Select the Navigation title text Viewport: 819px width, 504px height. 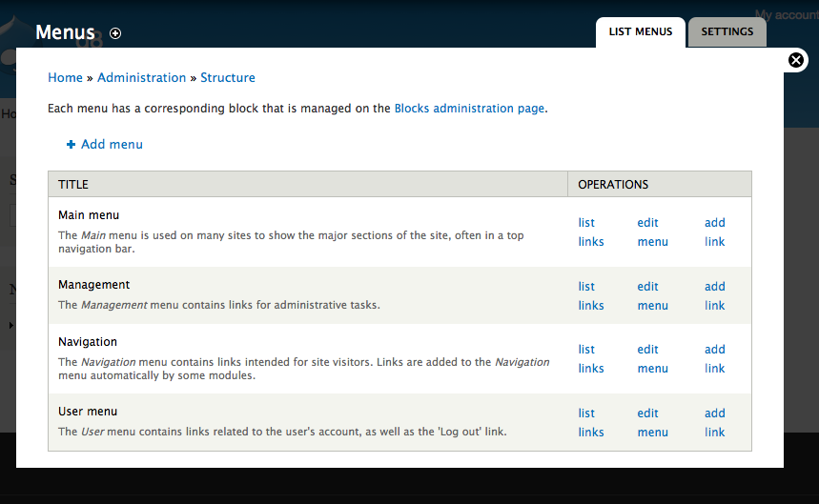click(x=88, y=342)
